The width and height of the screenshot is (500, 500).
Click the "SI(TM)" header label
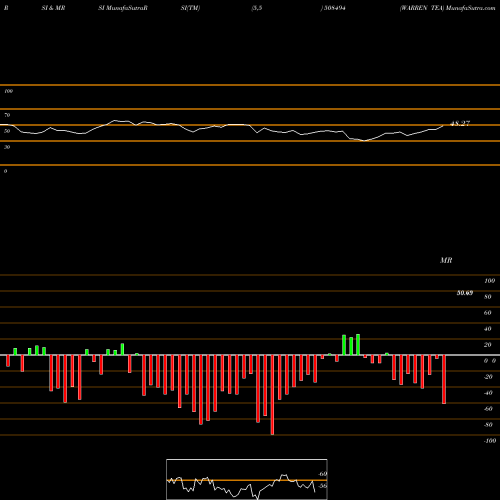(x=190, y=8)
